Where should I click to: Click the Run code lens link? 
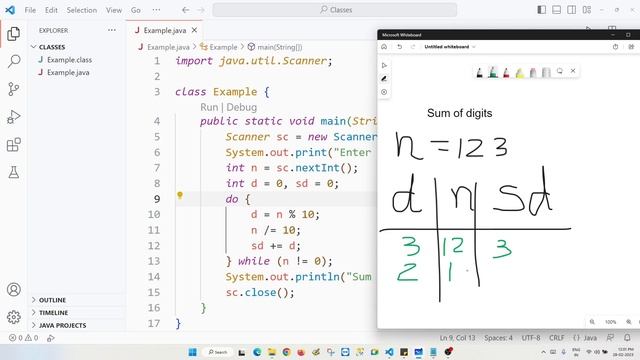(x=209, y=107)
